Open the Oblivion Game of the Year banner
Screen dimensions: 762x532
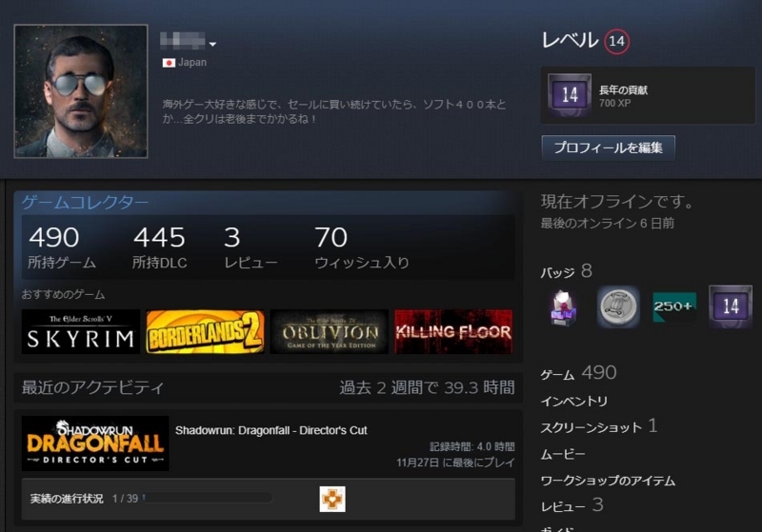330,331
